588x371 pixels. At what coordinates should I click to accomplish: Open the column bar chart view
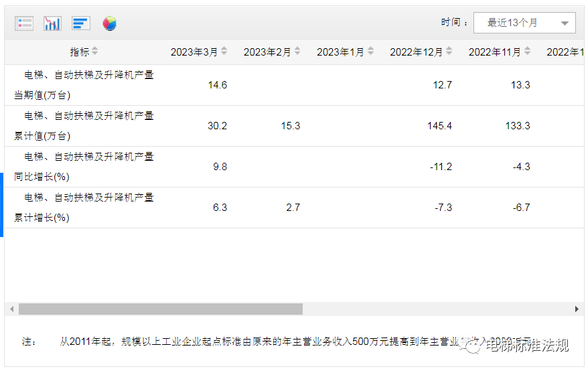click(52, 23)
